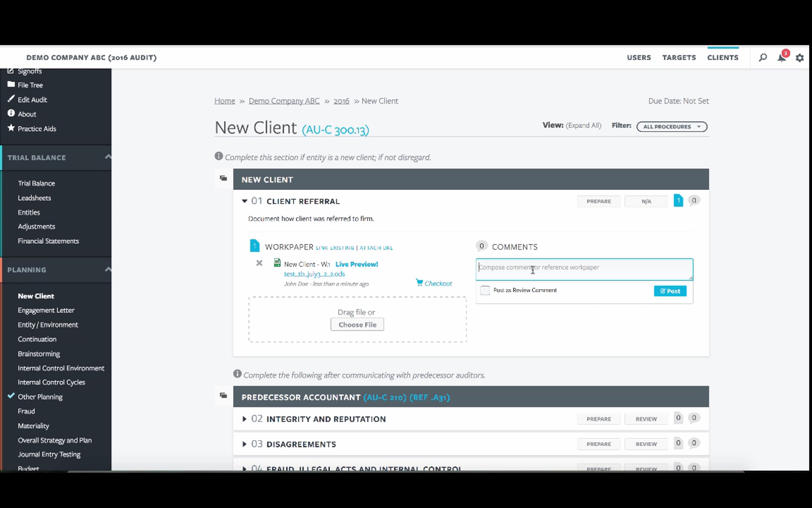Collapse the Trial Balance sidebar section
812x508 pixels.
[108, 157]
